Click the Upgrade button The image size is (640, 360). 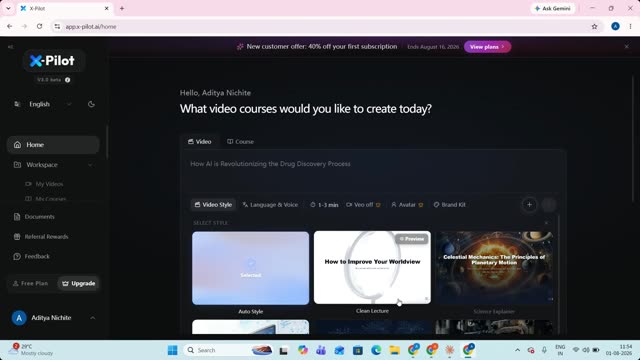click(79, 283)
